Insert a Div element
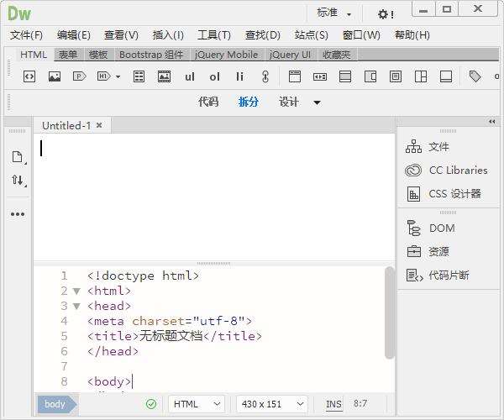Screen dimensions: 504x420 coord(29,76)
